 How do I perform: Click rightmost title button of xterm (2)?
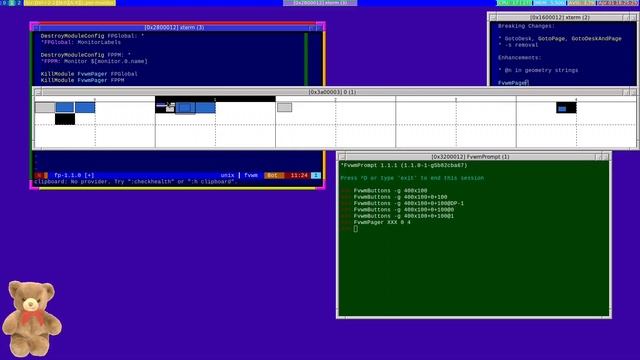(x=633, y=18)
